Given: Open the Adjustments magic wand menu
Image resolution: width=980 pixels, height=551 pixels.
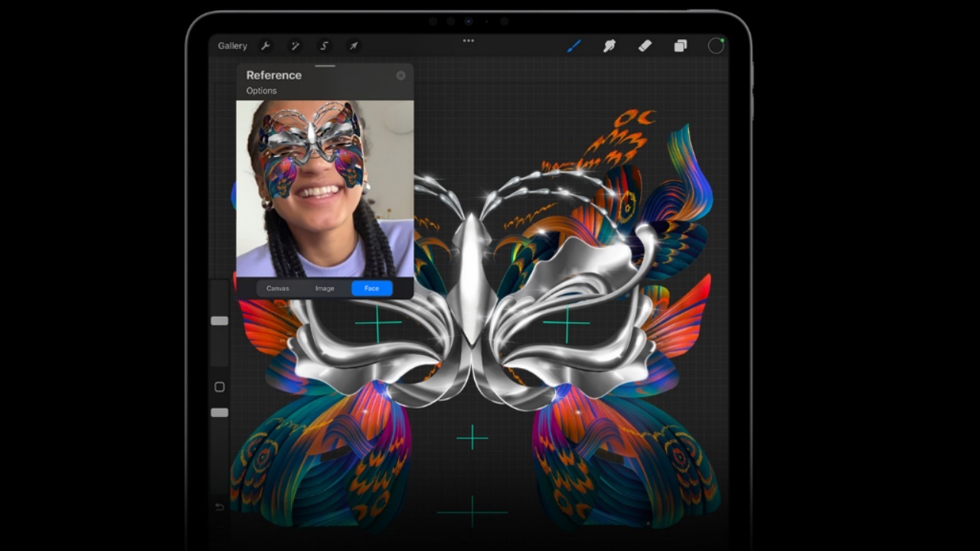Looking at the screenshot, I should click(295, 46).
